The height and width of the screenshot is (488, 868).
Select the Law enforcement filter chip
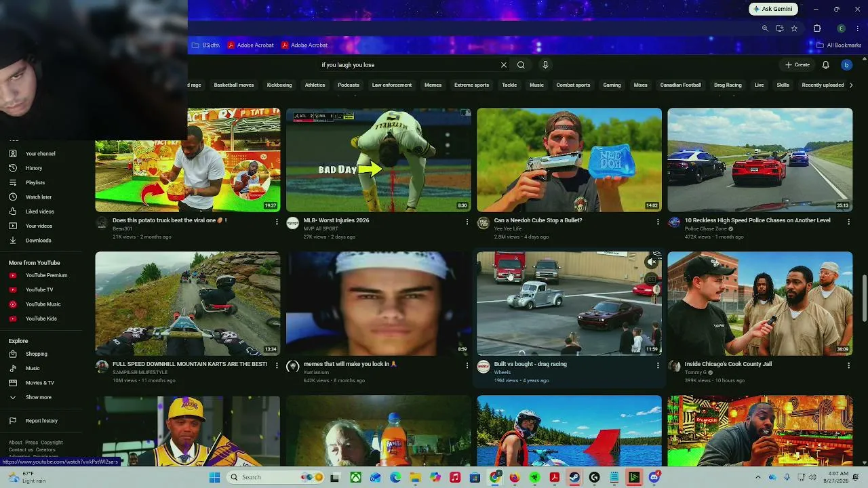392,85
